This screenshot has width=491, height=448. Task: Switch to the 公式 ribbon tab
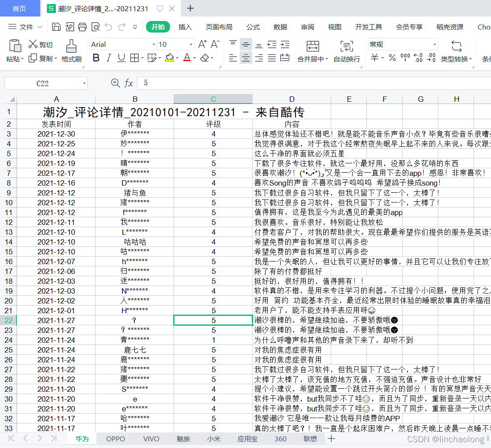coord(253,27)
